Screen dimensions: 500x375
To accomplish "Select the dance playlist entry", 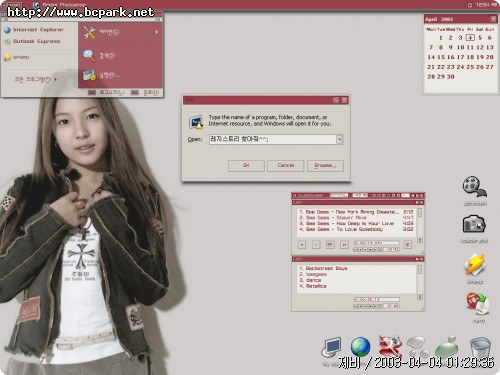I will coord(310,280).
